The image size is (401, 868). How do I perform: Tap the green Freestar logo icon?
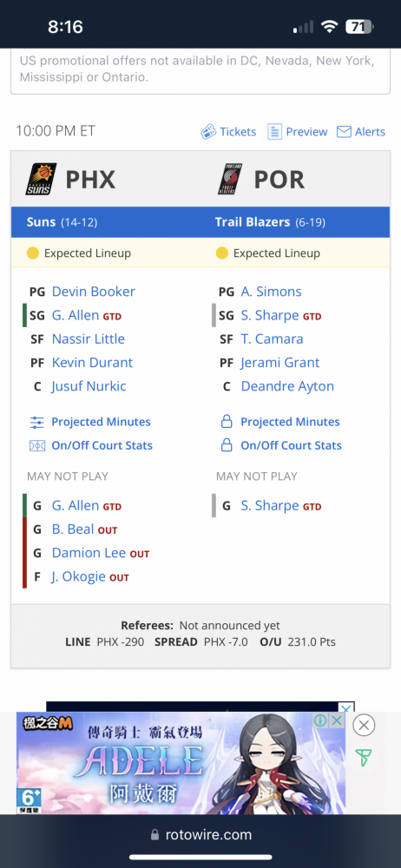click(364, 757)
